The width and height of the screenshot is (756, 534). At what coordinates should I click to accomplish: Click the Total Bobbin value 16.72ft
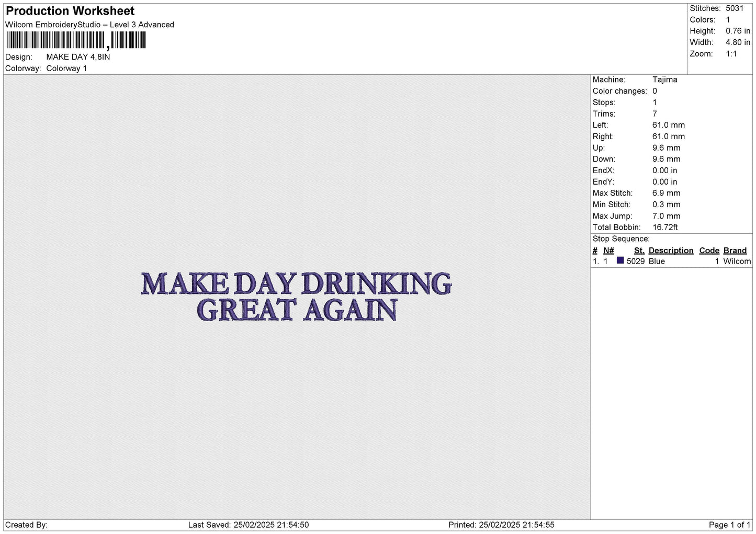665,227
